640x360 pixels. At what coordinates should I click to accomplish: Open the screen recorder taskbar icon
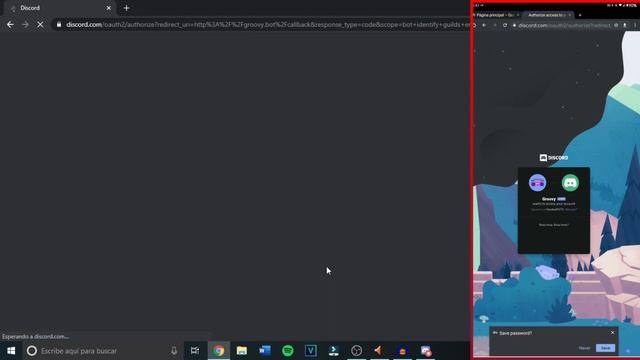[x=426, y=351]
